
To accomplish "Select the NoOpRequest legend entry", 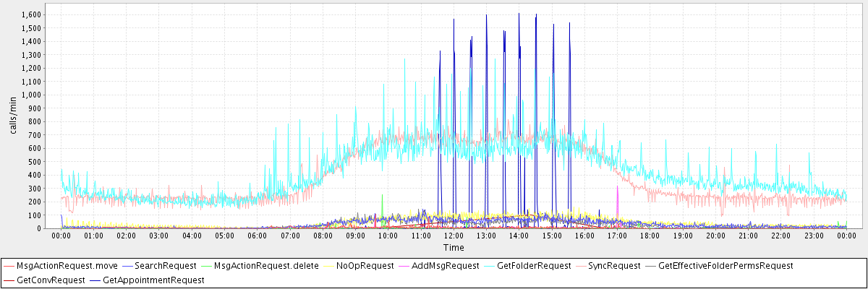I will [367, 266].
